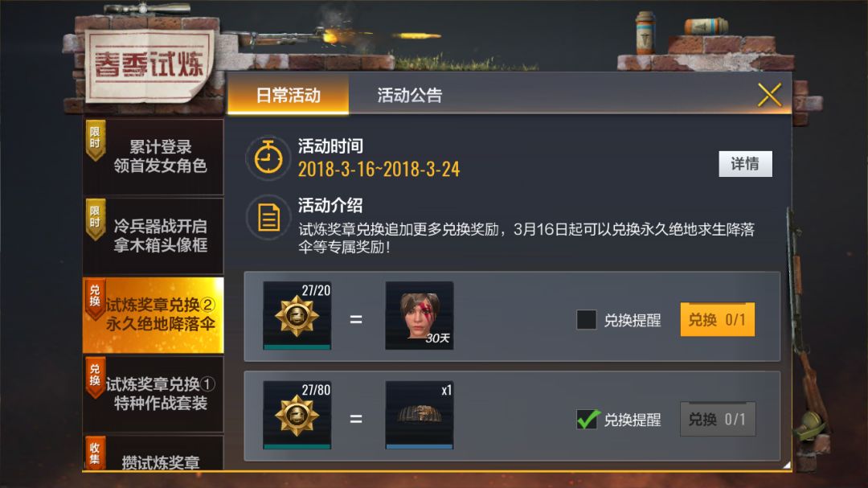The width and height of the screenshot is (868, 488).
Task: Enable 兑换提醒 for the face reward
Action: [x=586, y=320]
